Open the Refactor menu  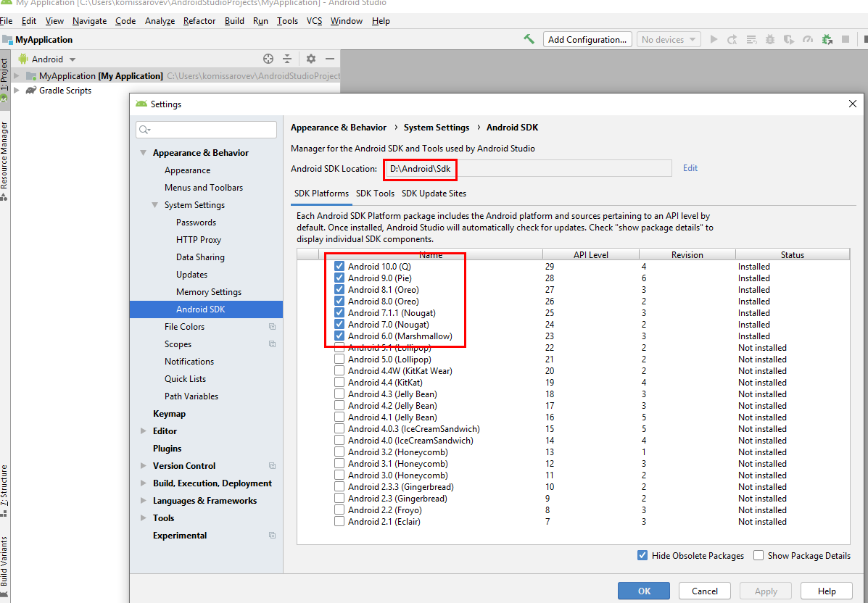click(199, 20)
